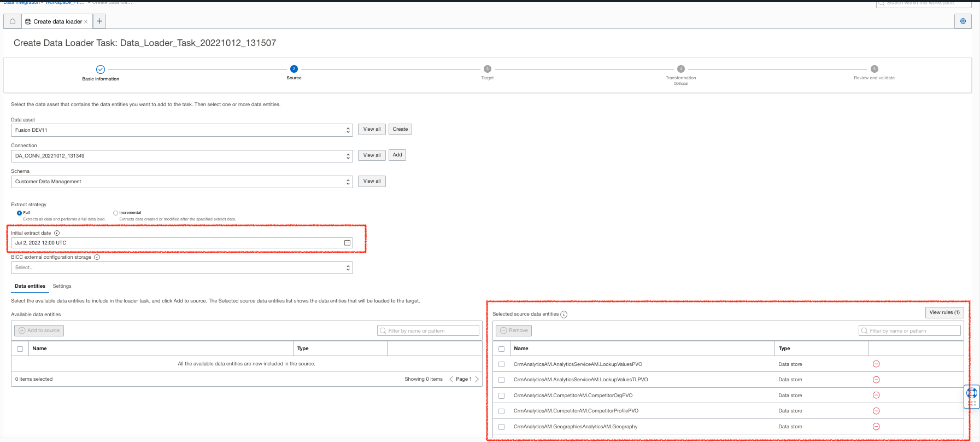Filter selected source entities by name
This screenshot has height=442, width=980.
click(909, 330)
